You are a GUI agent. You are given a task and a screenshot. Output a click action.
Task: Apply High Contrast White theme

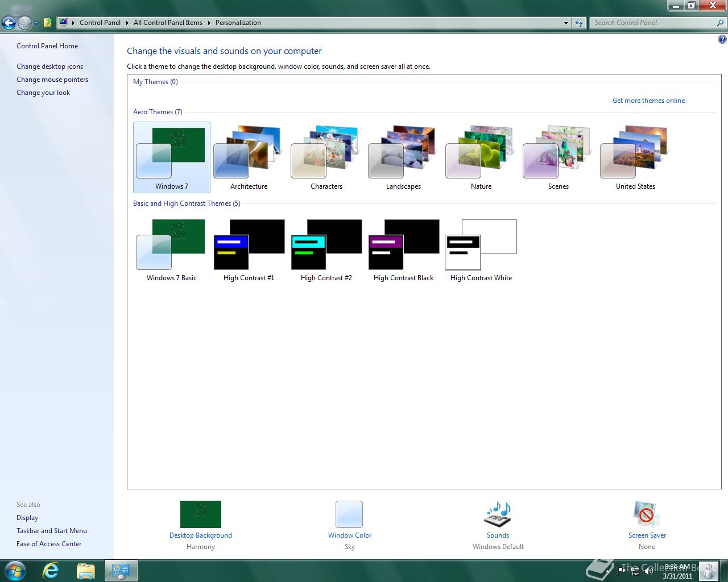click(481, 250)
